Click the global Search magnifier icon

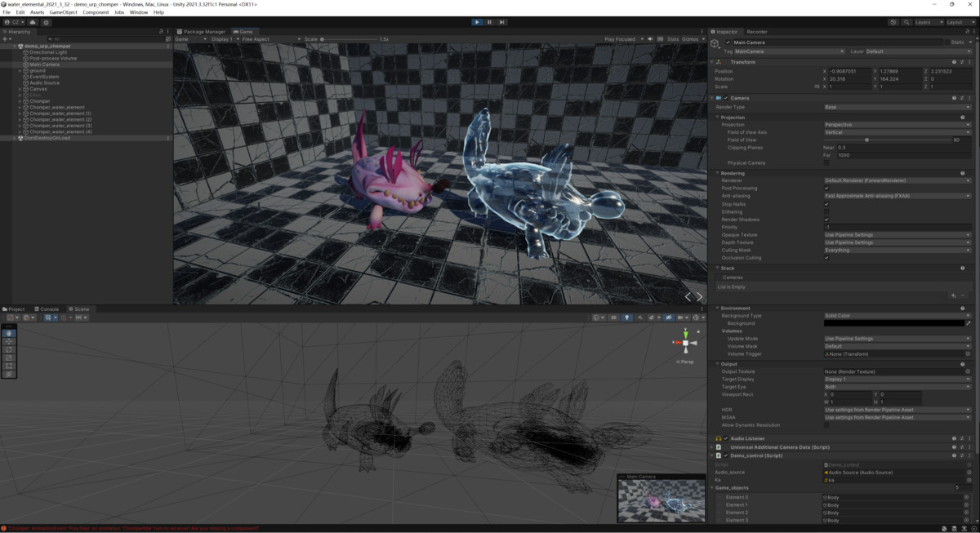point(905,22)
